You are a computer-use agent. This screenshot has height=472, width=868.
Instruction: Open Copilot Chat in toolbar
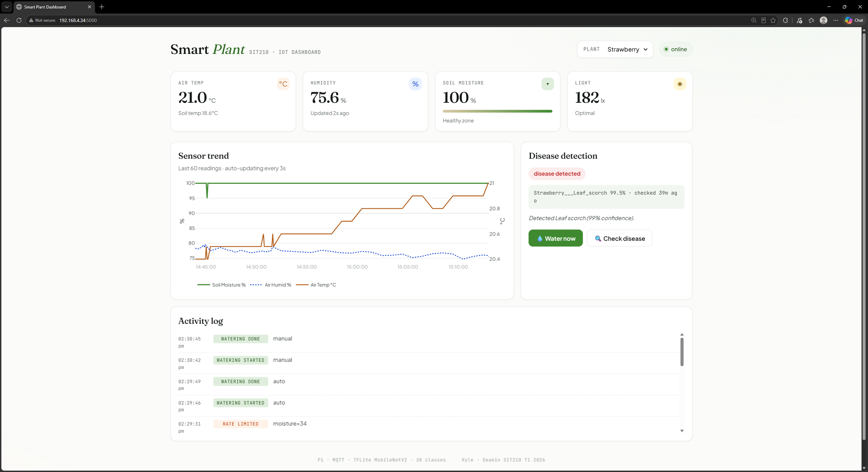(854, 20)
